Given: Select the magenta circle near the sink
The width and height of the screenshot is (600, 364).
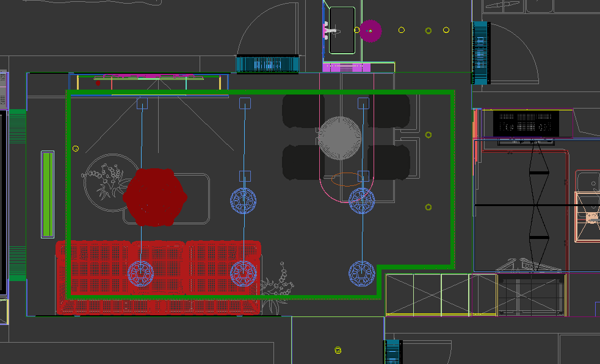Looking at the screenshot, I should [370, 31].
